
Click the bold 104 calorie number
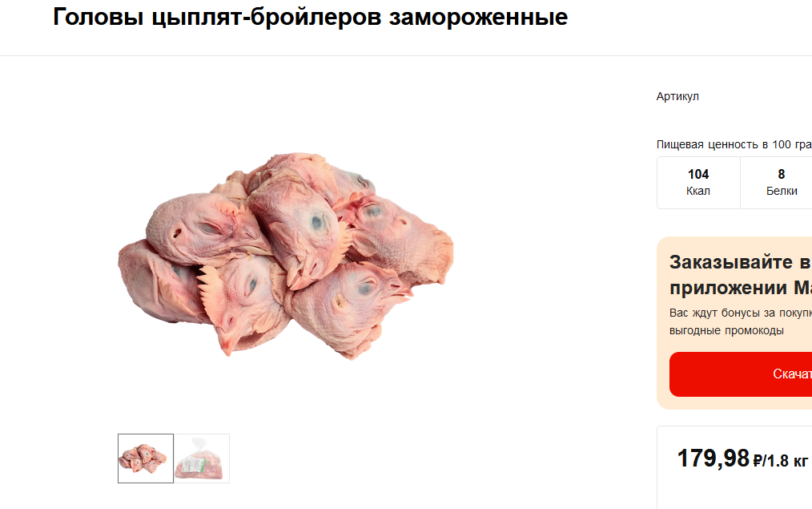[x=698, y=174]
